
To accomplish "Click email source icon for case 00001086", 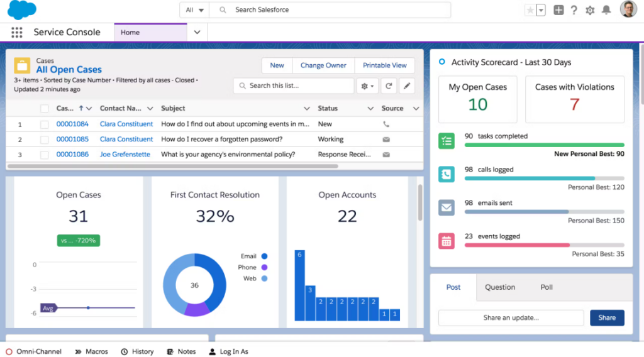I will [x=386, y=155].
